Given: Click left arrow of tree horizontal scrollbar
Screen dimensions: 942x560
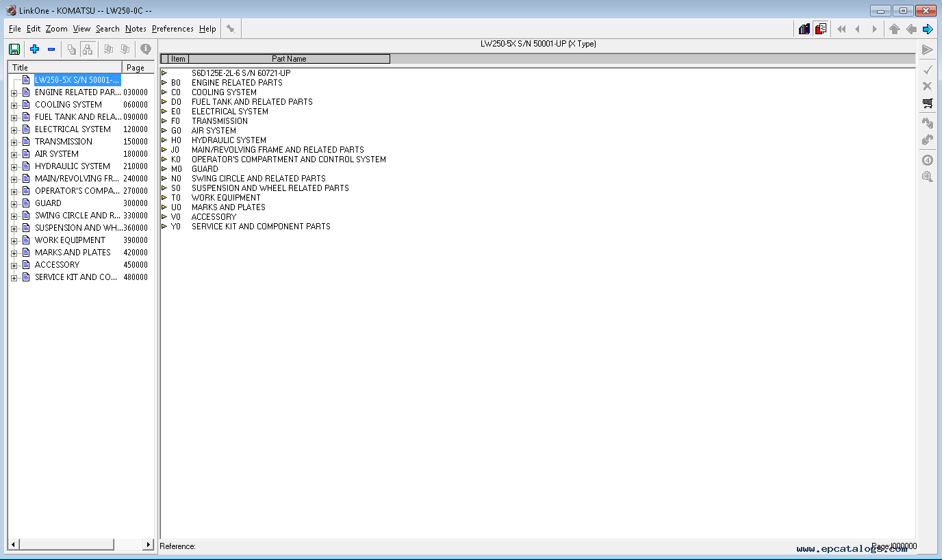Looking at the screenshot, I should [14, 544].
